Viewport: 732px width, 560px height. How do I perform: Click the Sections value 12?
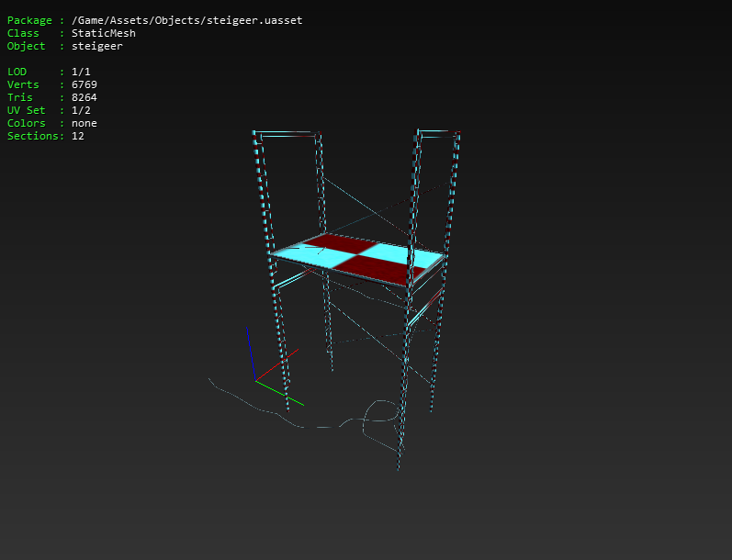(77, 136)
